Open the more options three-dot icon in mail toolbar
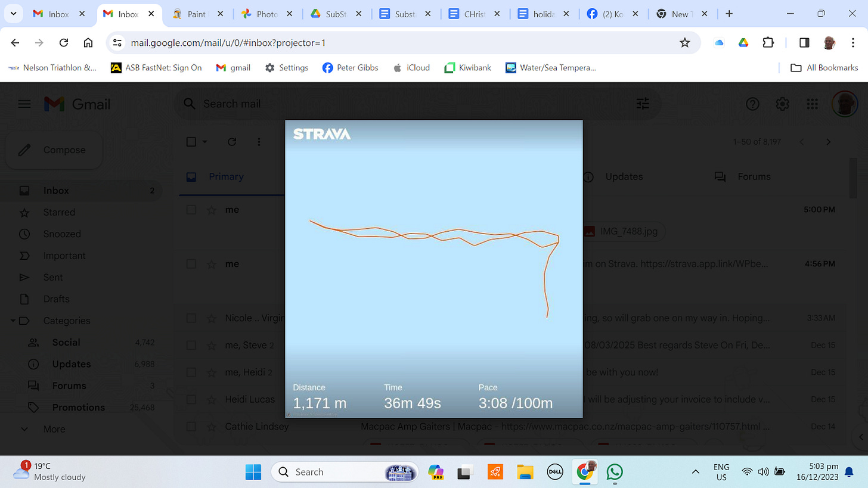 coord(259,142)
